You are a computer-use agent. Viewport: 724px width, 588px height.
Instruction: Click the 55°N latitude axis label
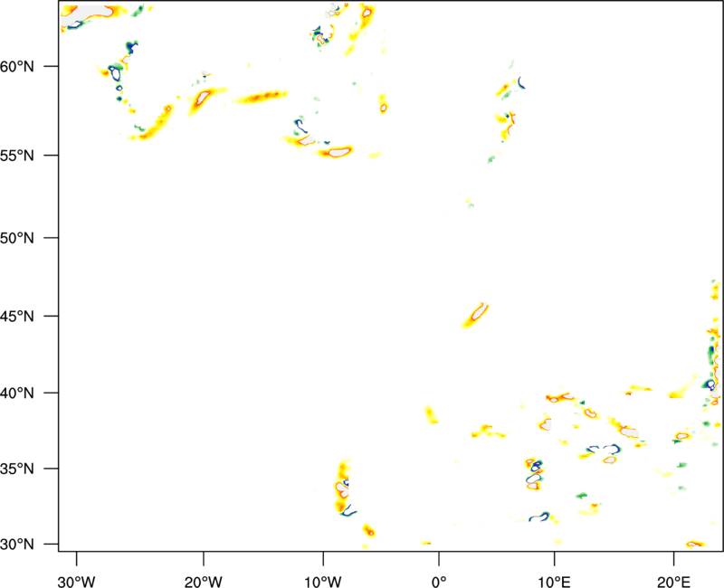coord(17,155)
